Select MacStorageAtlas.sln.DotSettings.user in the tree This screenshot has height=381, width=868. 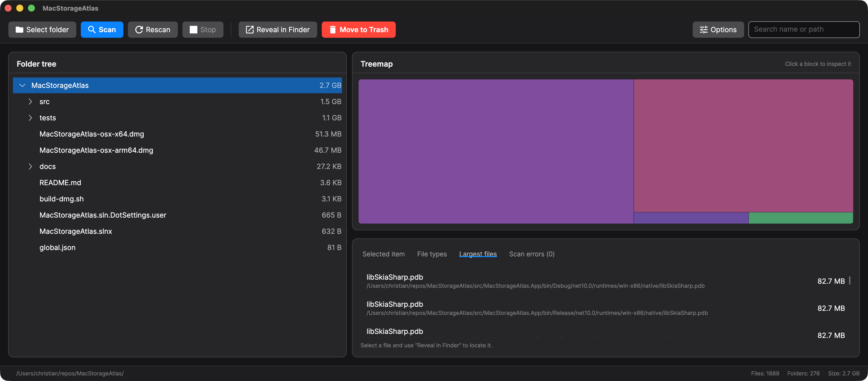tap(177, 215)
